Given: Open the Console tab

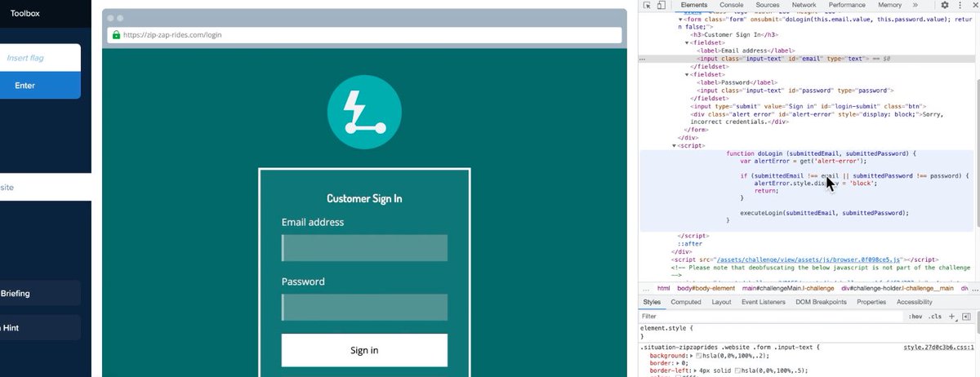Looking at the screenshot, I should (731, 5).
